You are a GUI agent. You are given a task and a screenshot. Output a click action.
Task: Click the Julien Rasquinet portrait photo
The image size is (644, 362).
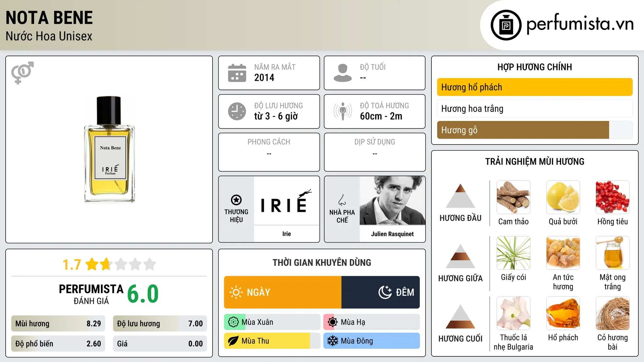(x=392, y=200)
